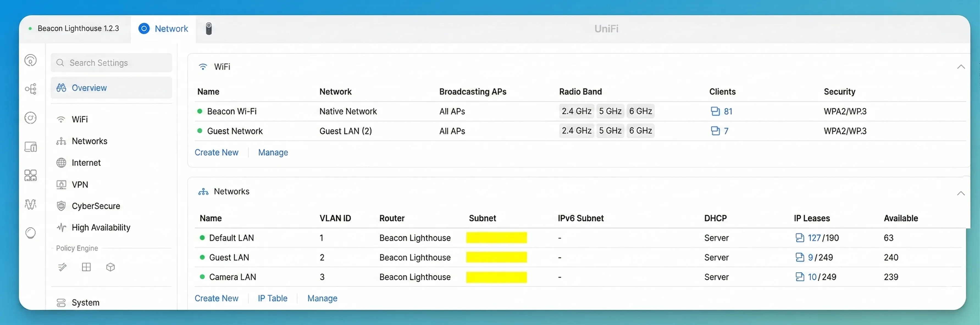Click the Policy Engine grid table icon
The height and width of the screenshot is (325, 980).
tap(86, 267)
